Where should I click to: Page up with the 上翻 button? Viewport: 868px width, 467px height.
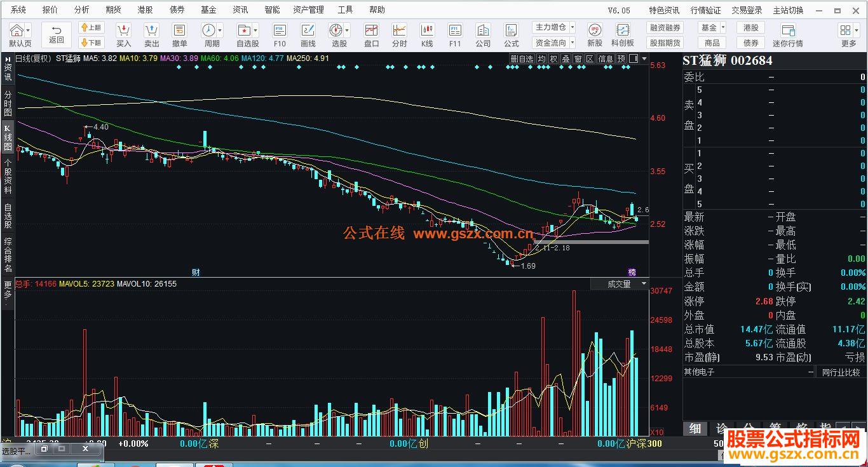pyautogui.click(x=92, y=28)
